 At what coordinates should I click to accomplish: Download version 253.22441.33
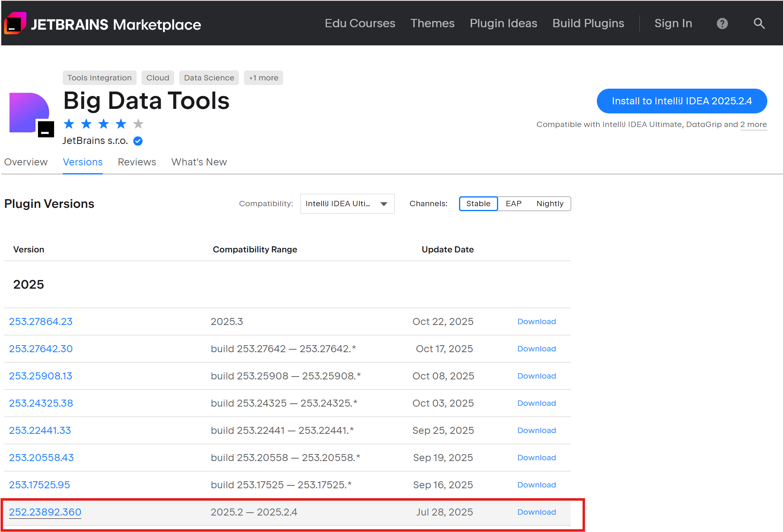tap(537, 431)
